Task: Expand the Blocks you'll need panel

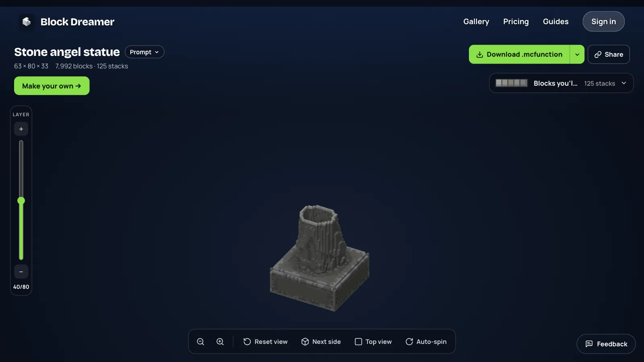Action: pyautogui.click(x=561, y=83)
